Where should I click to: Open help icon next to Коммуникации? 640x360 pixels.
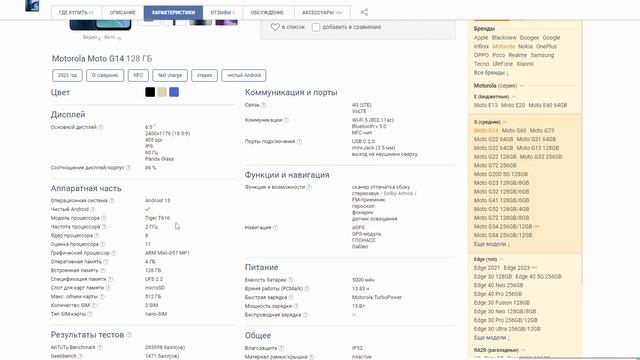[286, 120]
